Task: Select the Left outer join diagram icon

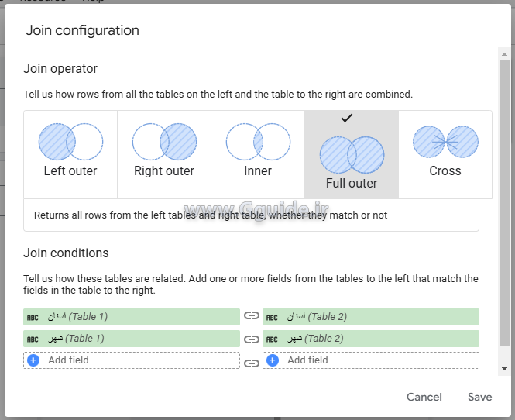Action: 70,142
